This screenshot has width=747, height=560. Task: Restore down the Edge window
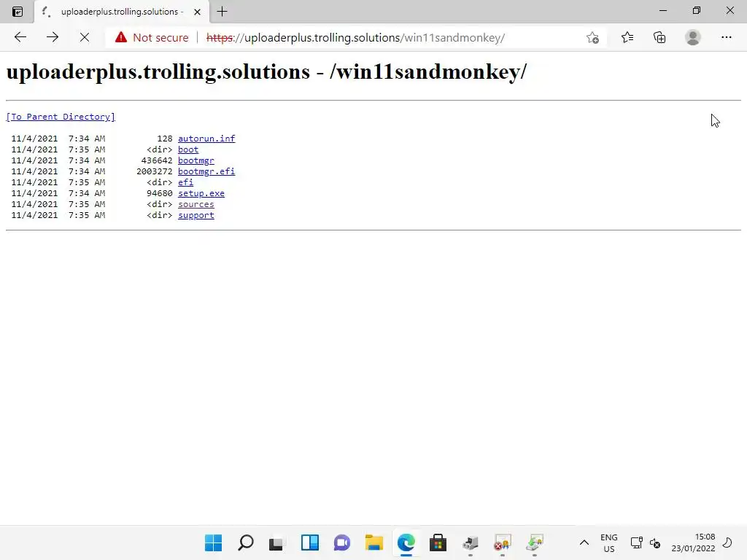(697, 10)
